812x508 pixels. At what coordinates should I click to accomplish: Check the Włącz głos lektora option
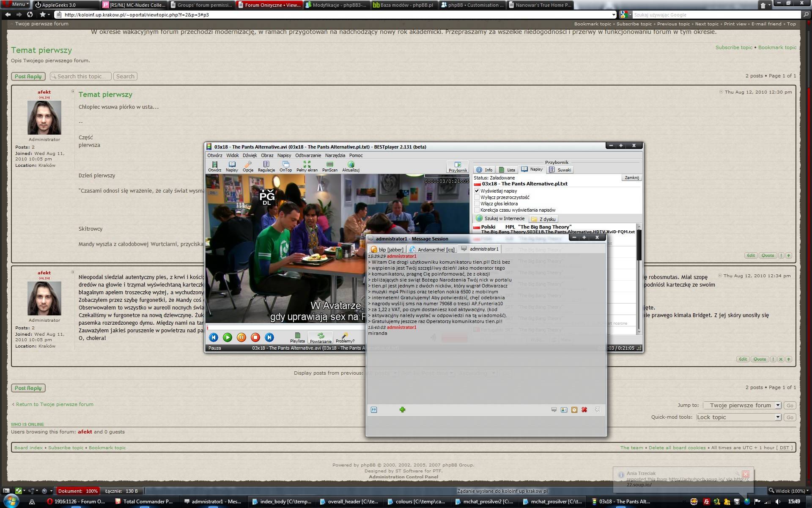coord(477,204)
